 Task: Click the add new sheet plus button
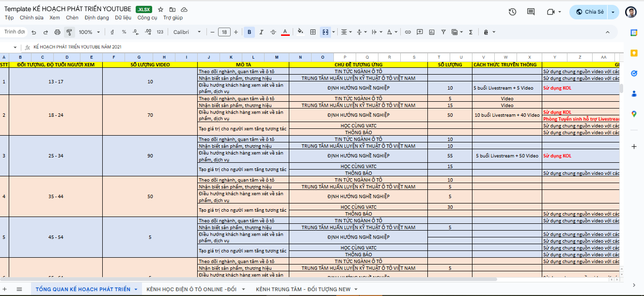(x=6, y=289)
